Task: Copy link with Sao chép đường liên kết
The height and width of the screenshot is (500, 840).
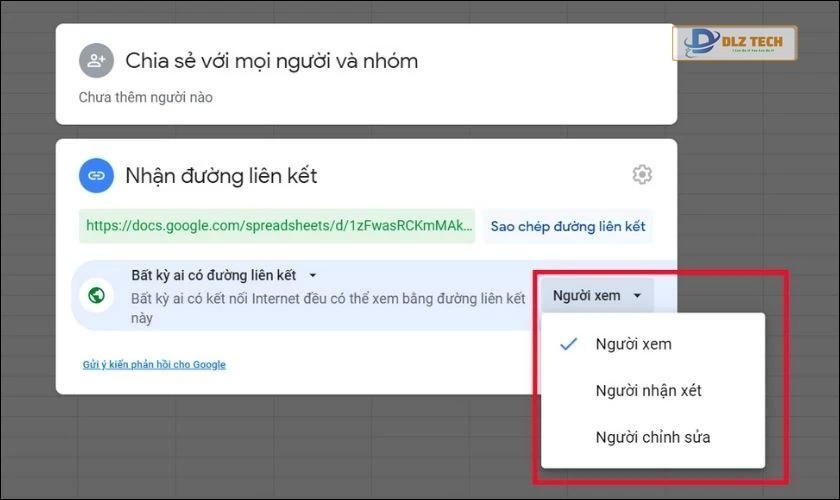Action: click(x=568, y=226)
